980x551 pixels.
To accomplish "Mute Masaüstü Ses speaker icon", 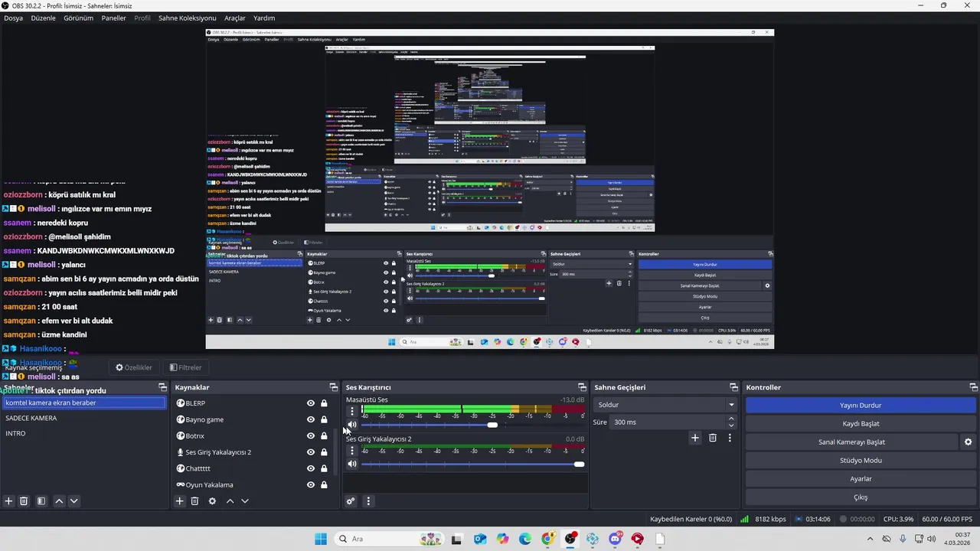I will click(352, 425).
